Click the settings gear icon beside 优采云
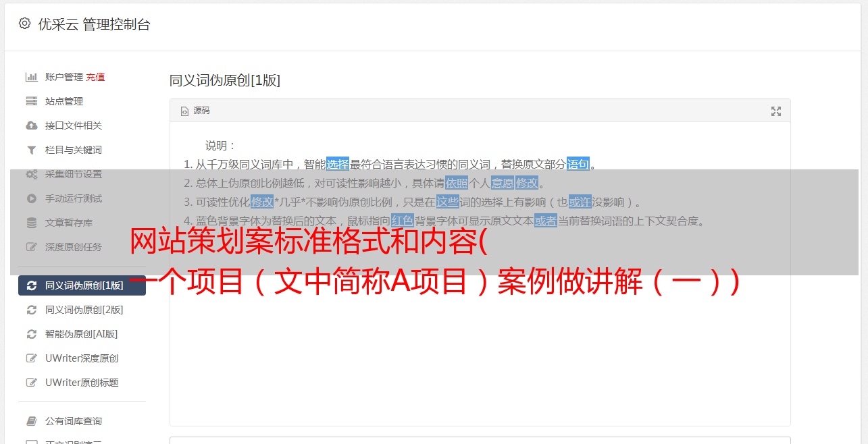 (x=25, y=24)
